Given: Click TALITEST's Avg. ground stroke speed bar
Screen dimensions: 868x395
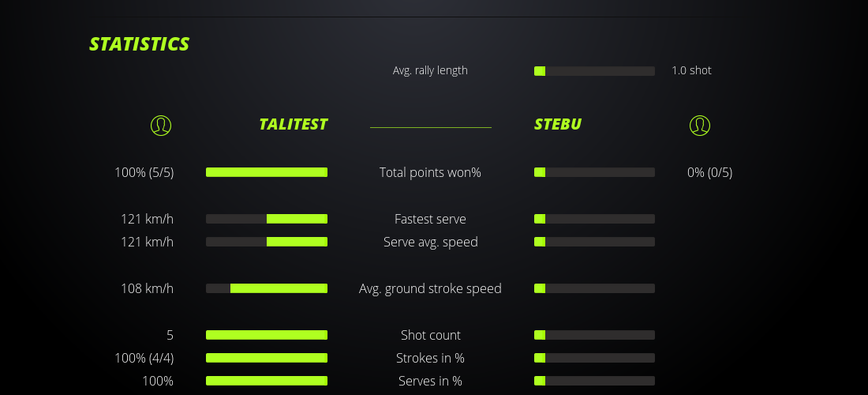Looking at the screenshot, I should (x=267, y=288).
